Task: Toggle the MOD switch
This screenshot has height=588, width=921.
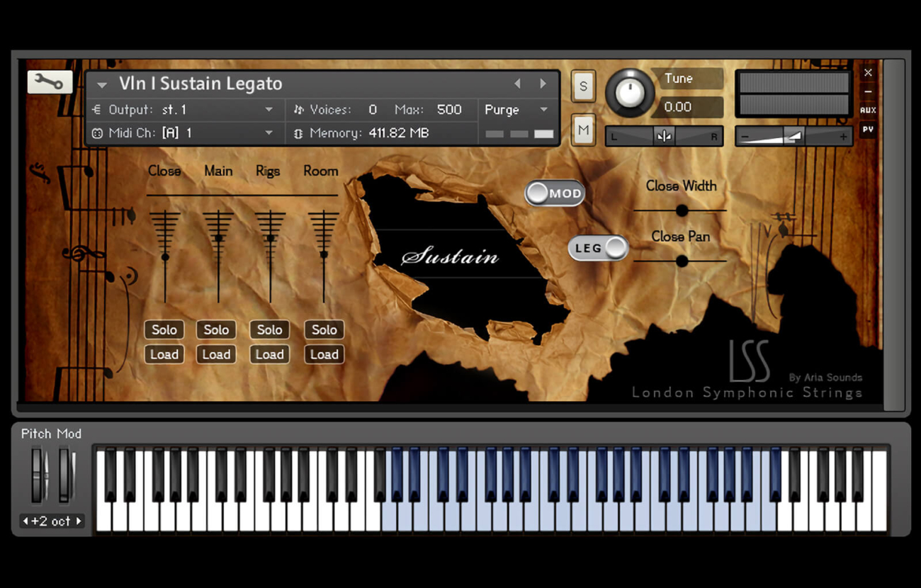Action: click(555, 193)
